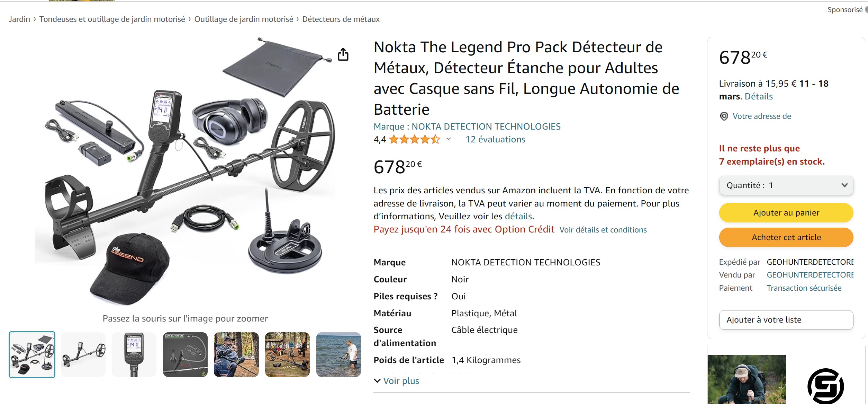The height and width of the screenshot is (404, 868).
Task: Click the star rating icons
Action: 414,140
